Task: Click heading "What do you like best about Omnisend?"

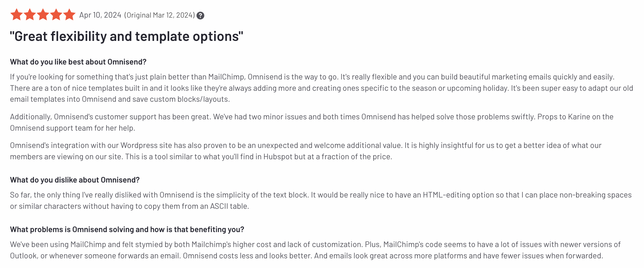Action: 78,62
